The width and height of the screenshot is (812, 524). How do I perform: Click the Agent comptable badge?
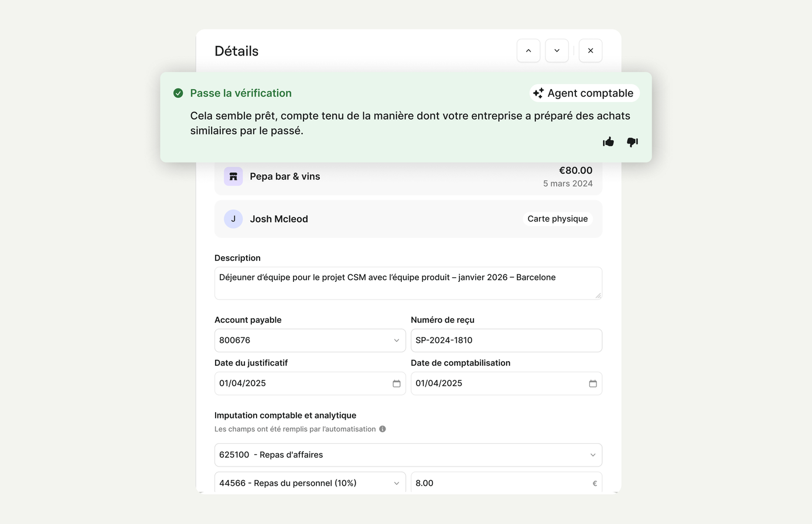click(584, 93)
